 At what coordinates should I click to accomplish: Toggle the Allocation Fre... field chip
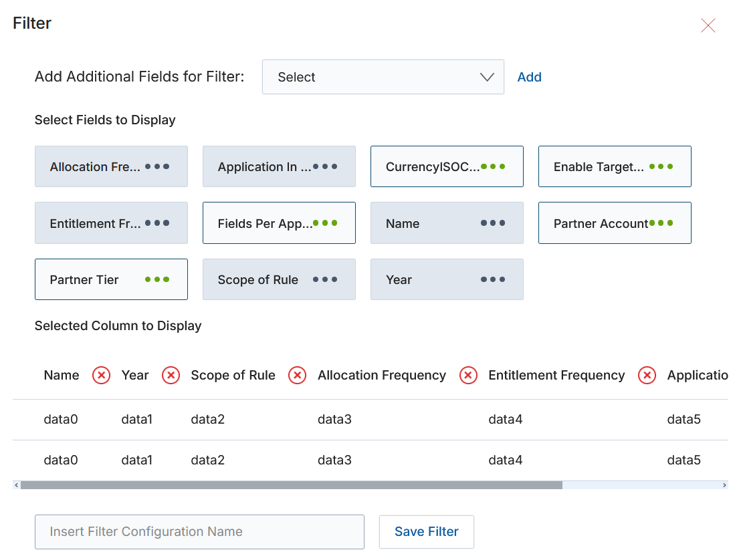point(111,166)
